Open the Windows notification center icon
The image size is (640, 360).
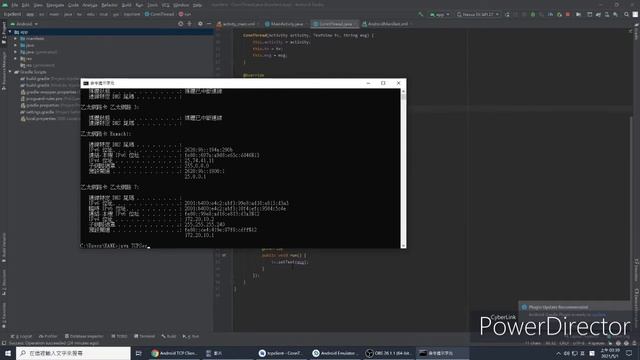coord(629,353)
